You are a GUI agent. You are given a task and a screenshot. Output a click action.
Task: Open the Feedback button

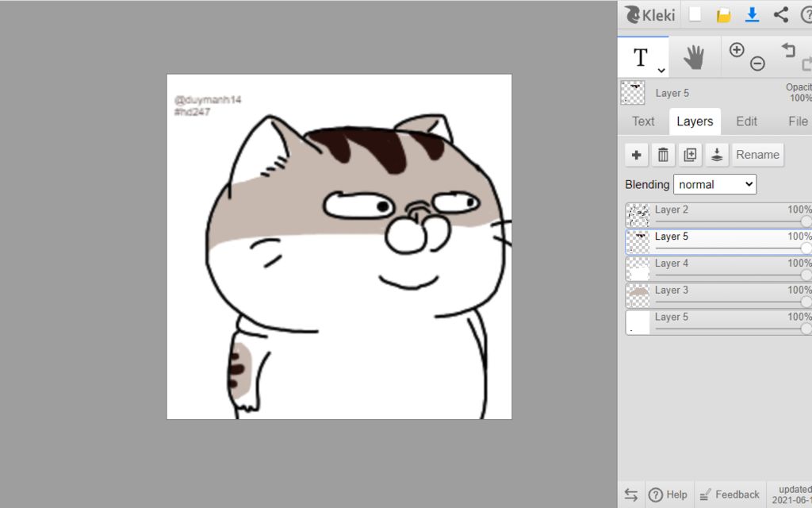click(730, 495)
